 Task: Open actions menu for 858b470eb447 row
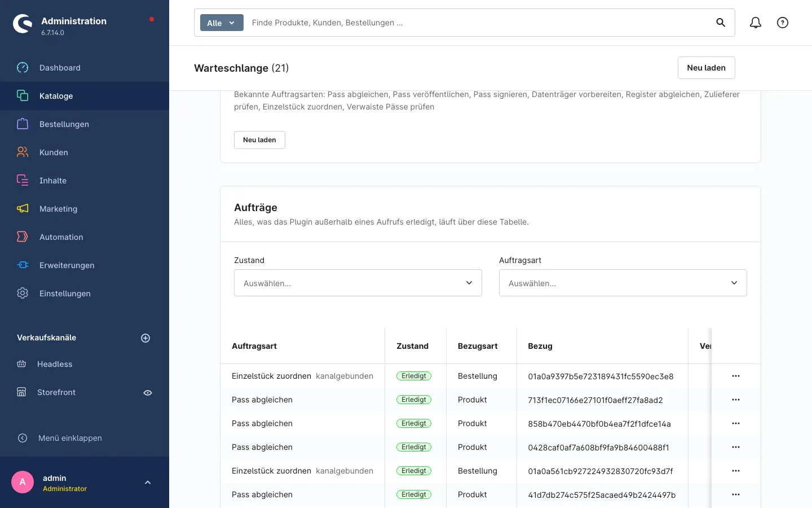[x=736, y=423]
